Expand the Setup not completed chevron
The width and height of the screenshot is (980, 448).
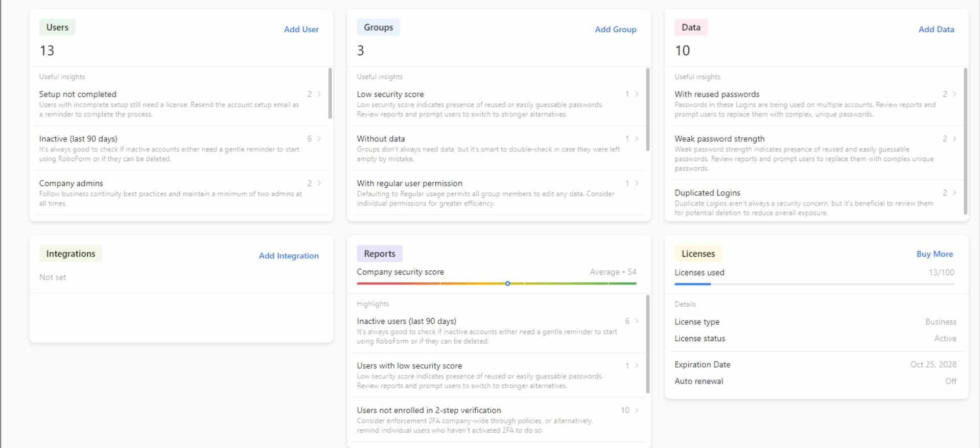tap(319, 94)
